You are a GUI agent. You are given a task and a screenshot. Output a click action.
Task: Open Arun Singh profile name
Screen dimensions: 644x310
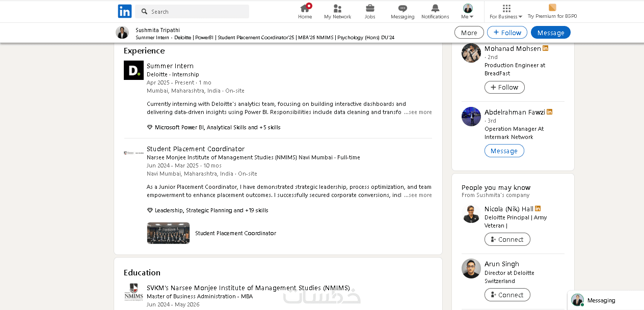502,264
